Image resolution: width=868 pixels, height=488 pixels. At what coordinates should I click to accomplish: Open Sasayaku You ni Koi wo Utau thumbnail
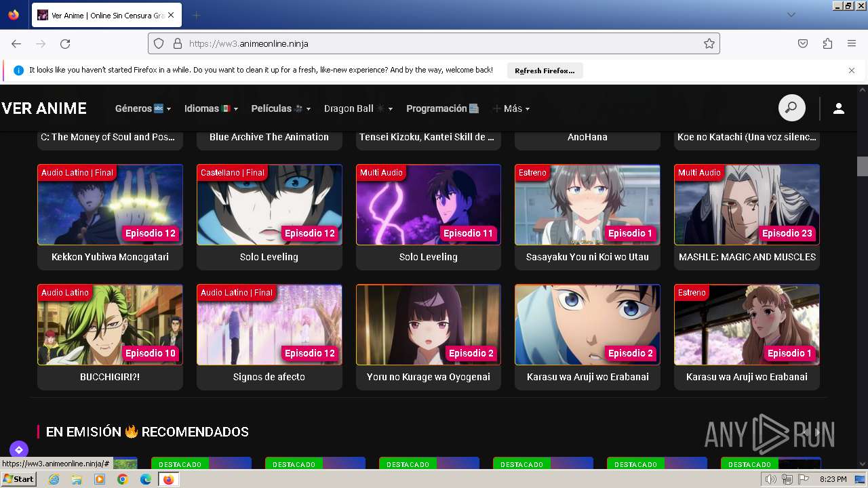pyautogui.click(x=587, y=205)
